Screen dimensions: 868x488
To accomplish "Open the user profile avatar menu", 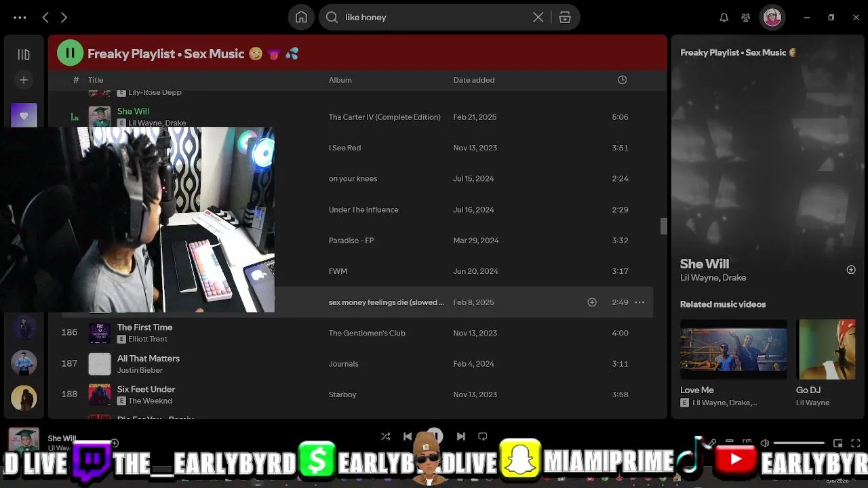I will (772, 18).
